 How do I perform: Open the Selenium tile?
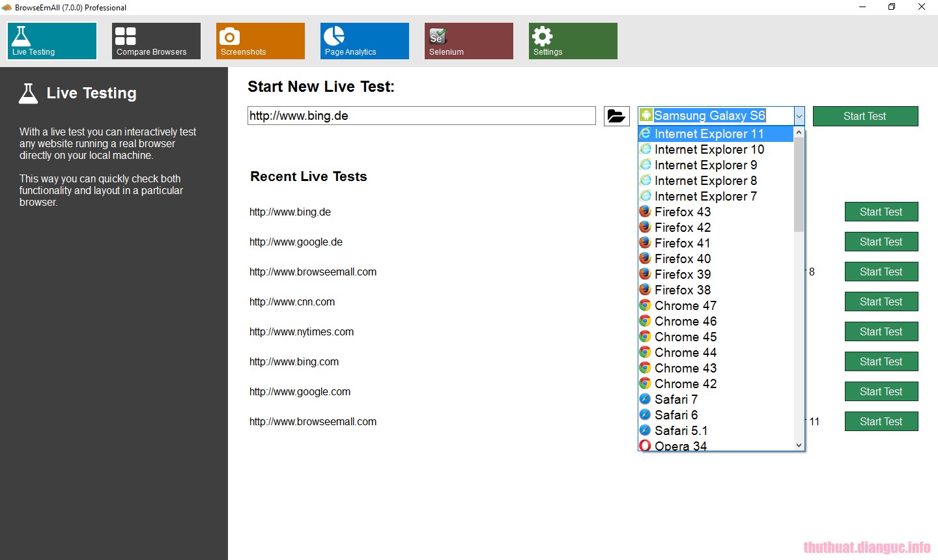(469, 41)
